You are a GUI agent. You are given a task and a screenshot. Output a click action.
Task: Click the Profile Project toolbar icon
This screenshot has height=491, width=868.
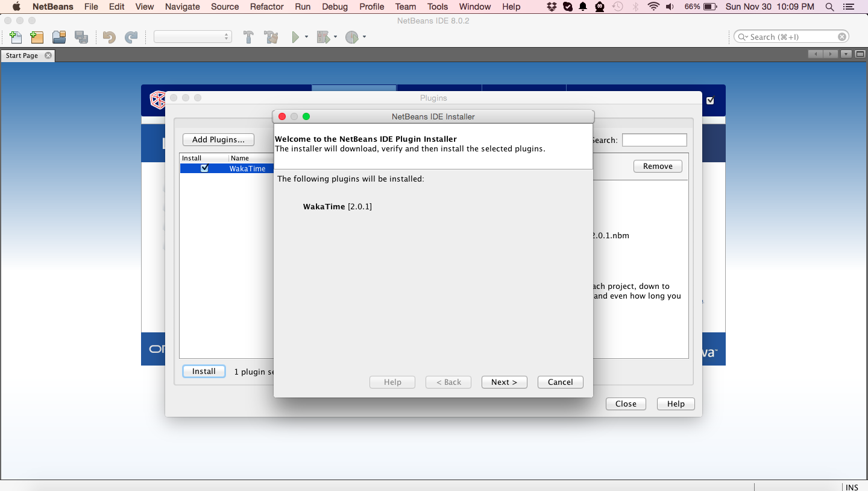point(352,37)
